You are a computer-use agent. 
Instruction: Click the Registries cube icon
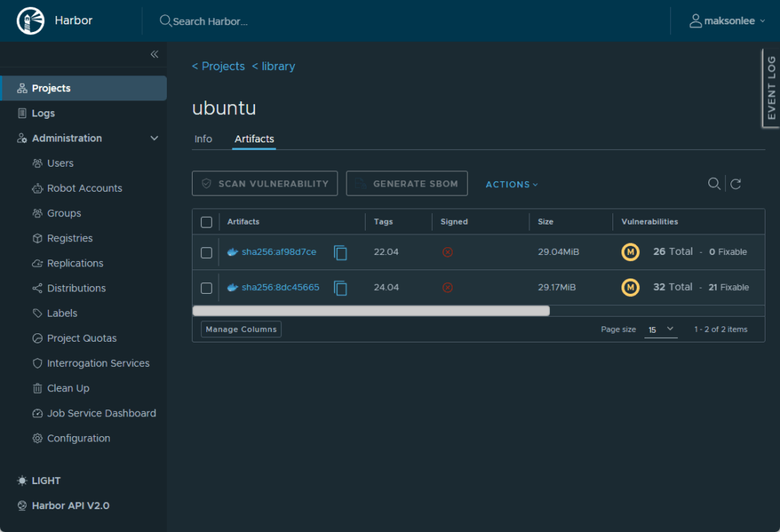click(37, 239)
